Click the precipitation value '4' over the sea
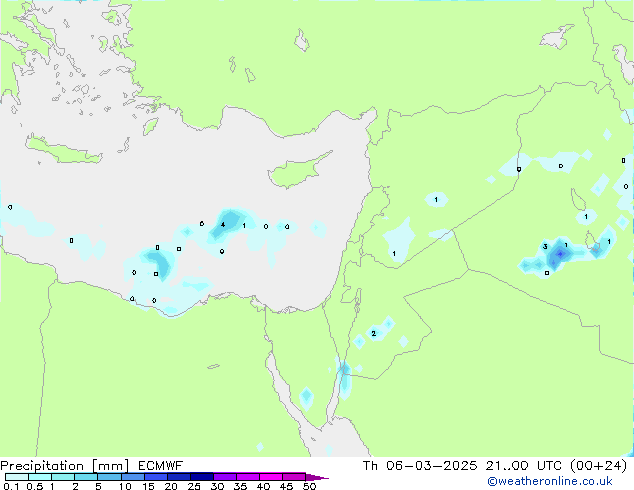This screenshot has width=634, height=490. 223,225
